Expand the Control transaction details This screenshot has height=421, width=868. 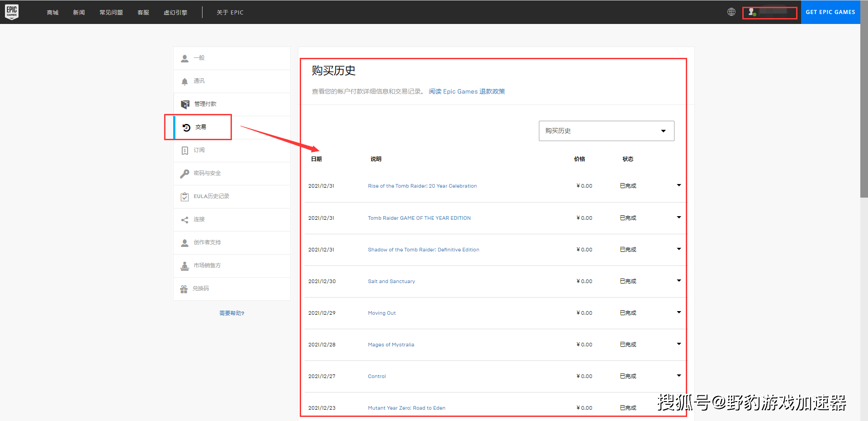coord(679,375)
